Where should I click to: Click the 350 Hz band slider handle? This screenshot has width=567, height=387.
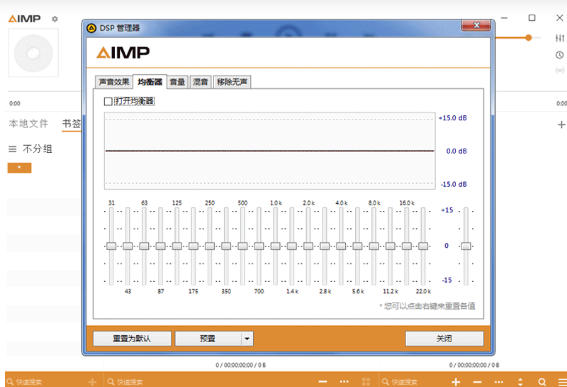(226, 246)
